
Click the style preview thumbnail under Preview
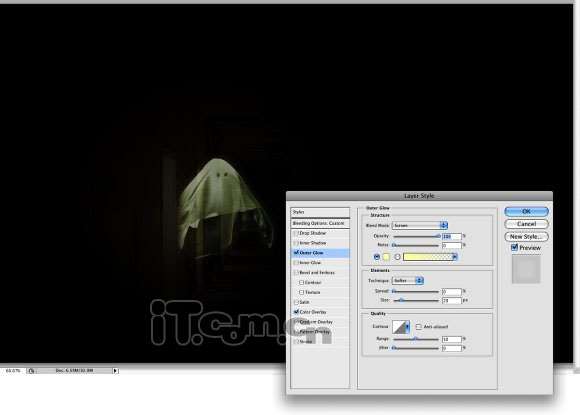[x=526, y=269]
